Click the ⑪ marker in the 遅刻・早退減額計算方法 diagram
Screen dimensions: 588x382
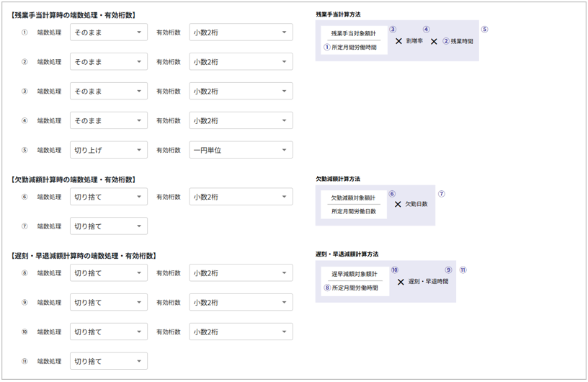pyautogui.click(x=463, y=270)
